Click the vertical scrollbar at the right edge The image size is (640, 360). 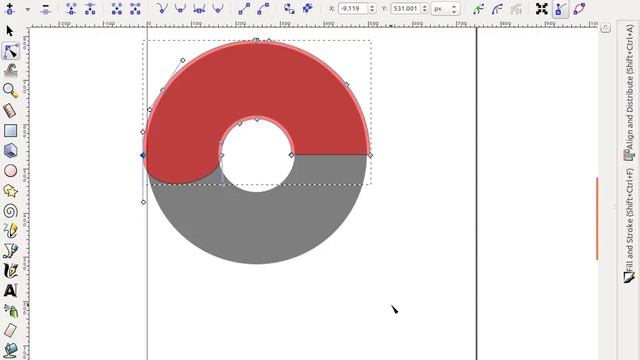point(597,218)
